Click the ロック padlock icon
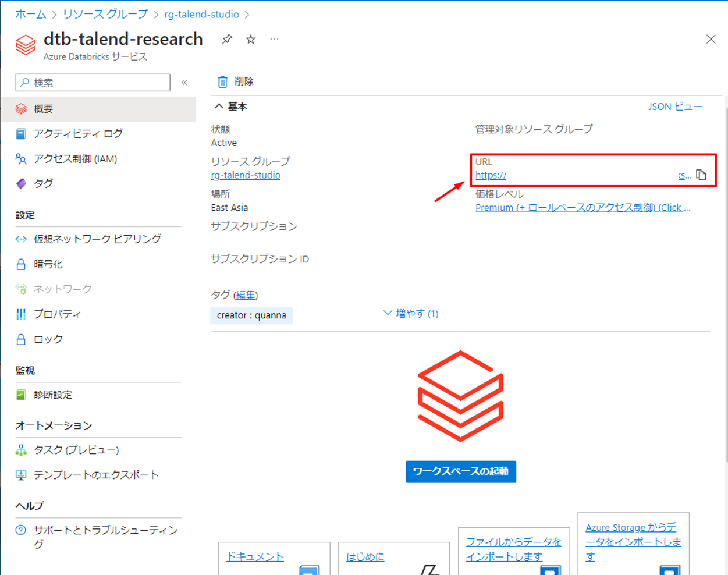 [x=21, y=339]
